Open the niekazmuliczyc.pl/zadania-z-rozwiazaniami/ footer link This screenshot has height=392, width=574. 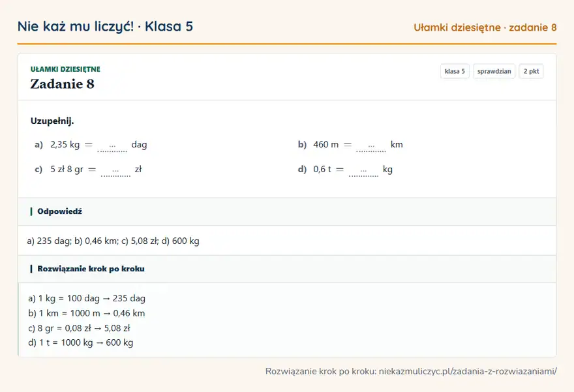click(468, 372)
